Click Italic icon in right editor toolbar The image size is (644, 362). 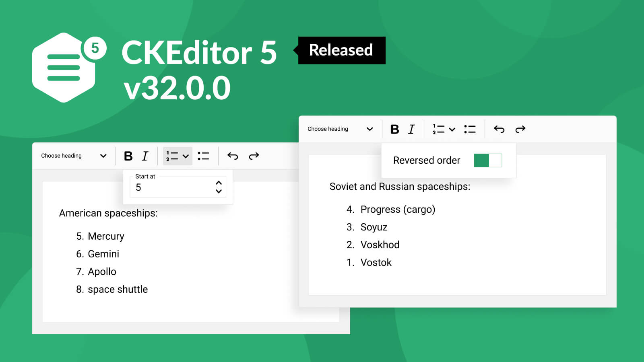pyautogui.click(x=411, y=129)
